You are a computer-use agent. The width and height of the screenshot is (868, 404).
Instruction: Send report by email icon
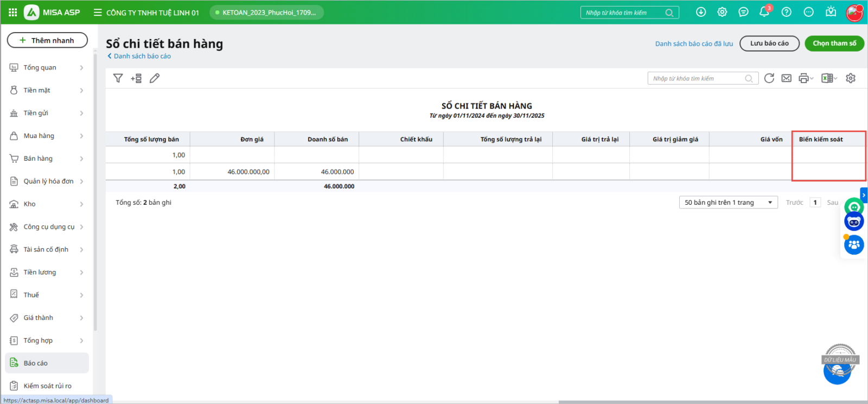[x=786, y=78]
